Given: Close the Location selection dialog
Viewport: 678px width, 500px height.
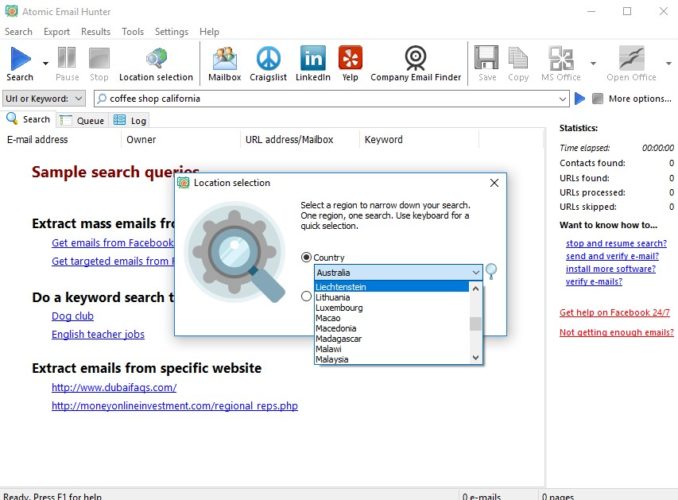Looking at the screenshot, I should (x=494, y=183).
